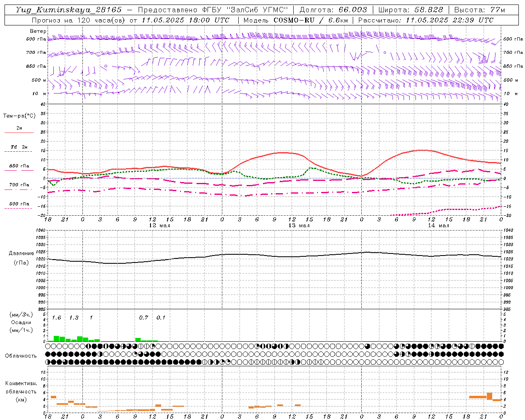Click the '13 мая' date label
This screenshot has height=420, width=525.
(x=299, y=226)
